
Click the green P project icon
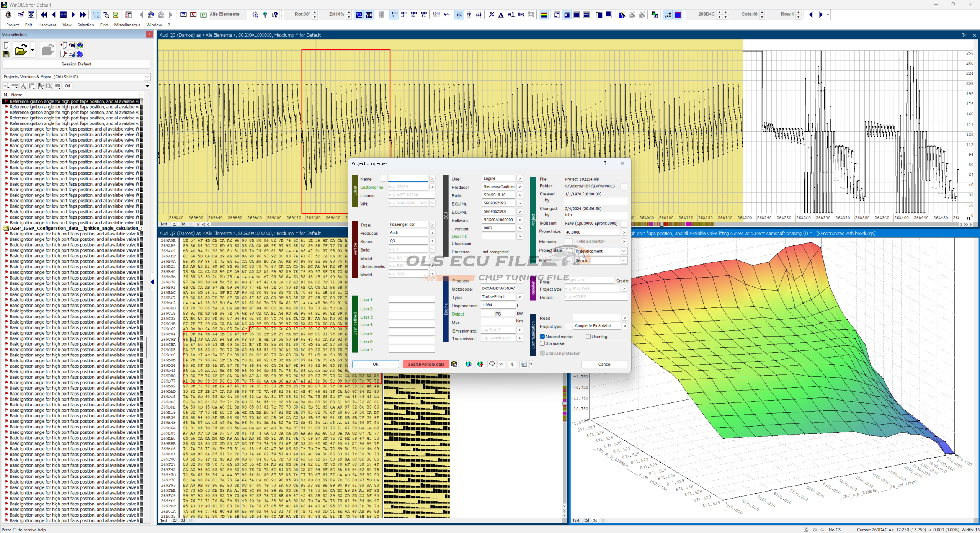click(x=204, y=15)
